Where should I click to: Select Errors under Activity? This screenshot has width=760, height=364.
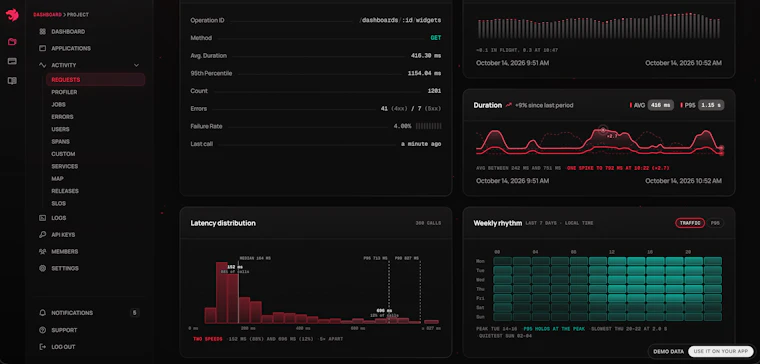click(62, 117)
